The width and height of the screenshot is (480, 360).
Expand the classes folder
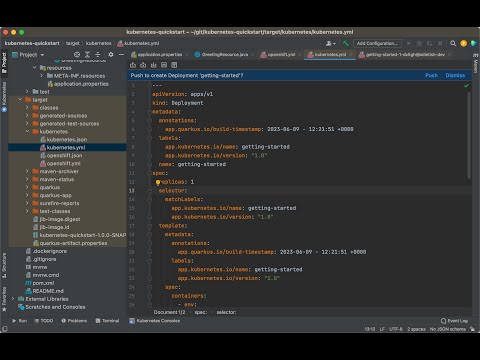coord(27,107)
